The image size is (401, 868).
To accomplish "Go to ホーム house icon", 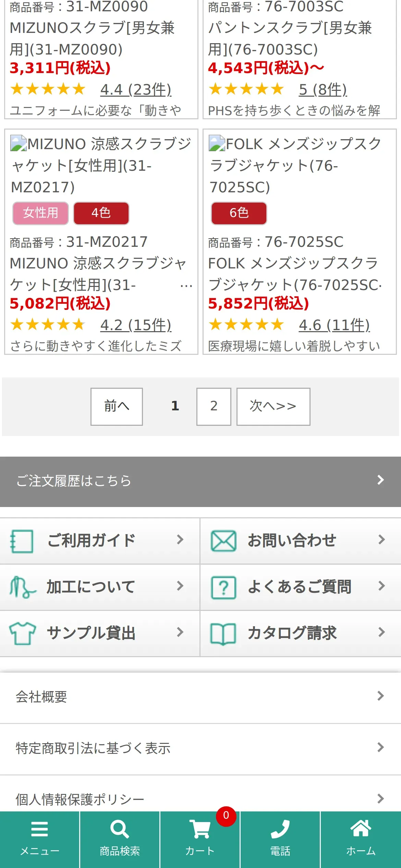I will coord(361,828).
